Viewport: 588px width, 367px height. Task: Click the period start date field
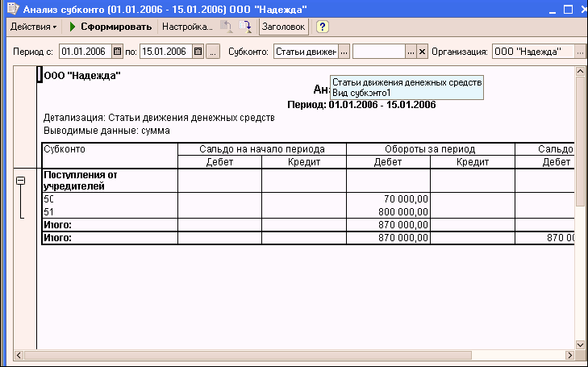point(84,52)
